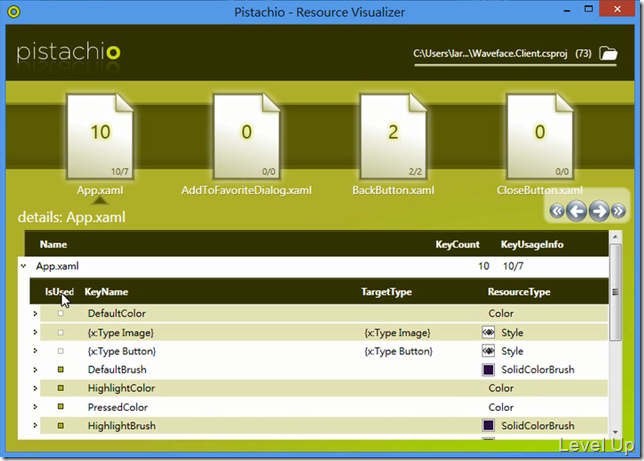Jump to first page with double-left arrow

(557, 211)
